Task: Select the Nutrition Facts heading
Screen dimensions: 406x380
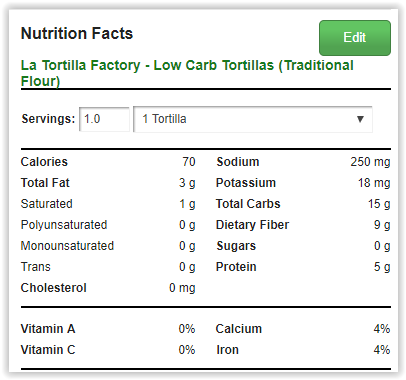Action: (77, 33)
